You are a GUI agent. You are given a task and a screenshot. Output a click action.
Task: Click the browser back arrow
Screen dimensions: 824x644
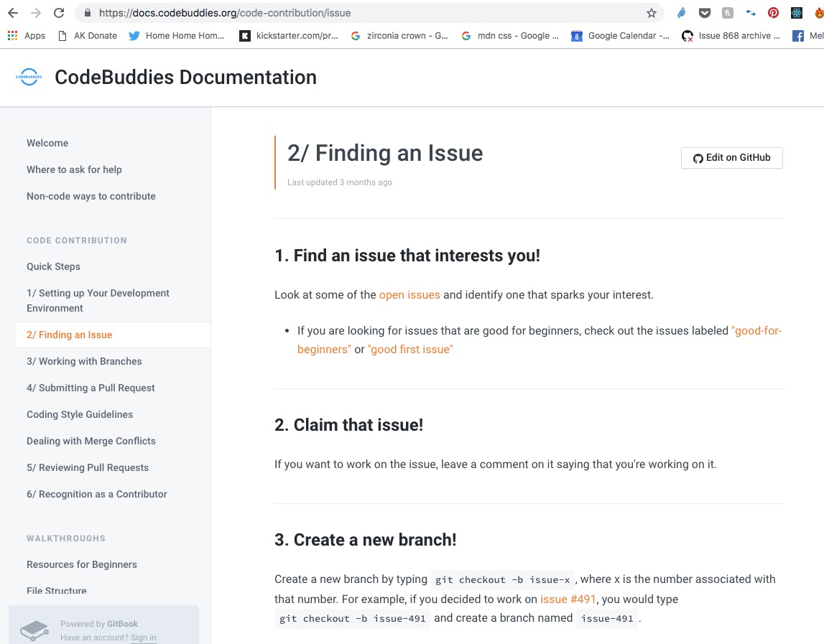14,13
